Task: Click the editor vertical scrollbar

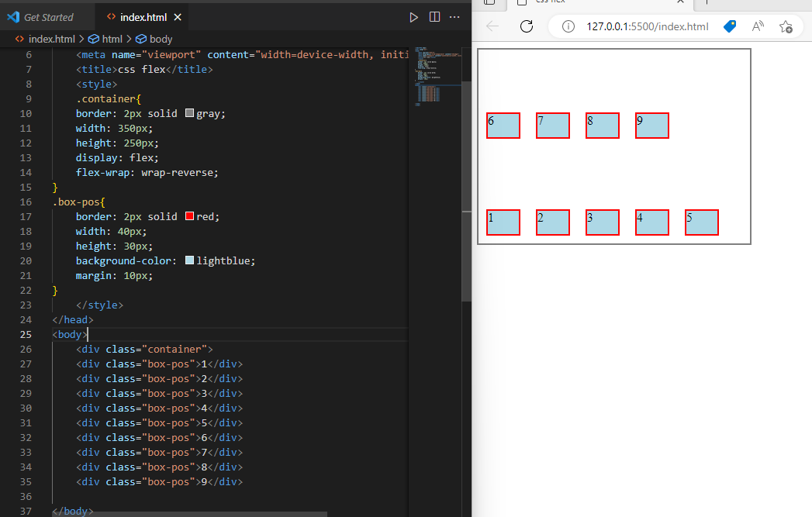Action: click(467, 191)
